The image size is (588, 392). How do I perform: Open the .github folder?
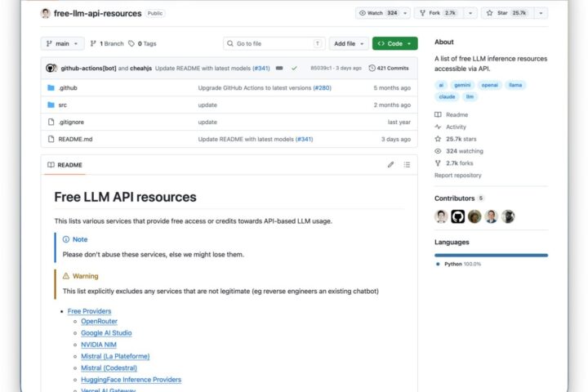tap(68, 87)
